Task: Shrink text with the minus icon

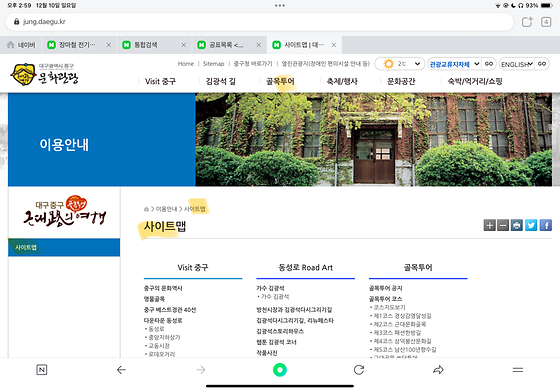Action: [x=503, y=225]
